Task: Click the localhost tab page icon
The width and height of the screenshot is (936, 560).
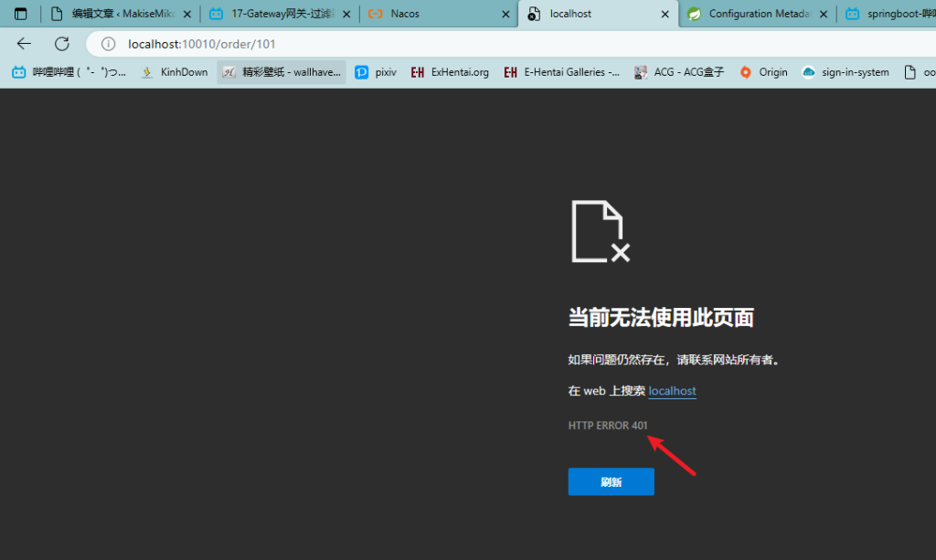Action: point(534,14)
